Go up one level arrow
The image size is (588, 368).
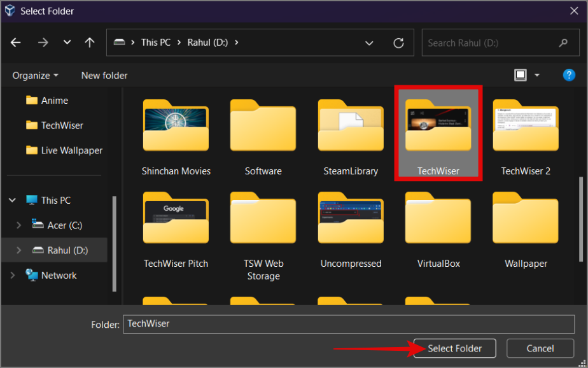pyautogui.click(x=90, y=43)
